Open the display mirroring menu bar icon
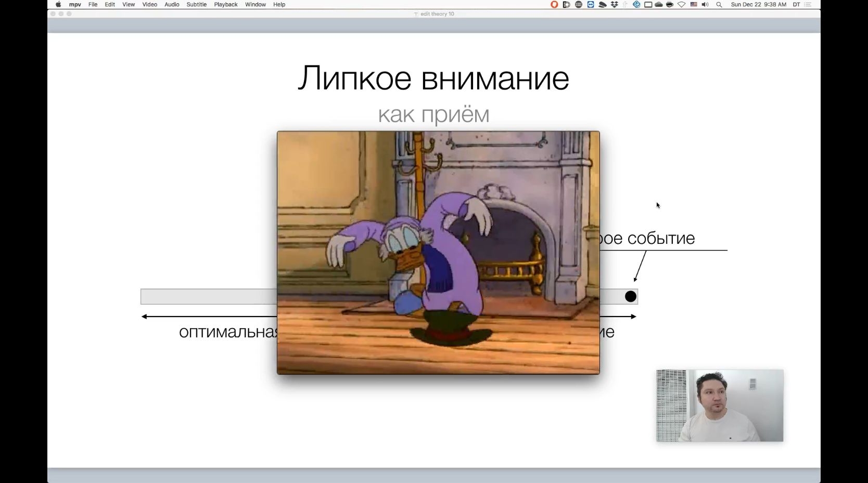 (648, 5)
